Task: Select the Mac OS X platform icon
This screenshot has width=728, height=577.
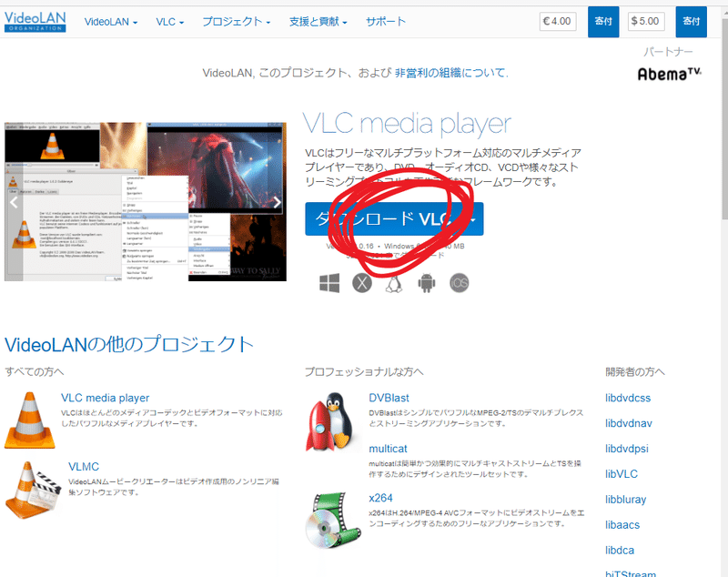Action: (x=362, y=283)
